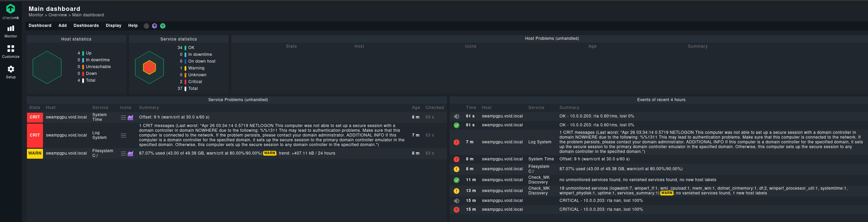This screenshot has width=868, height=222.
Task: Click Main dashboard in the breadcrumb
Action: pyautogui.click(x=88, y=15)
